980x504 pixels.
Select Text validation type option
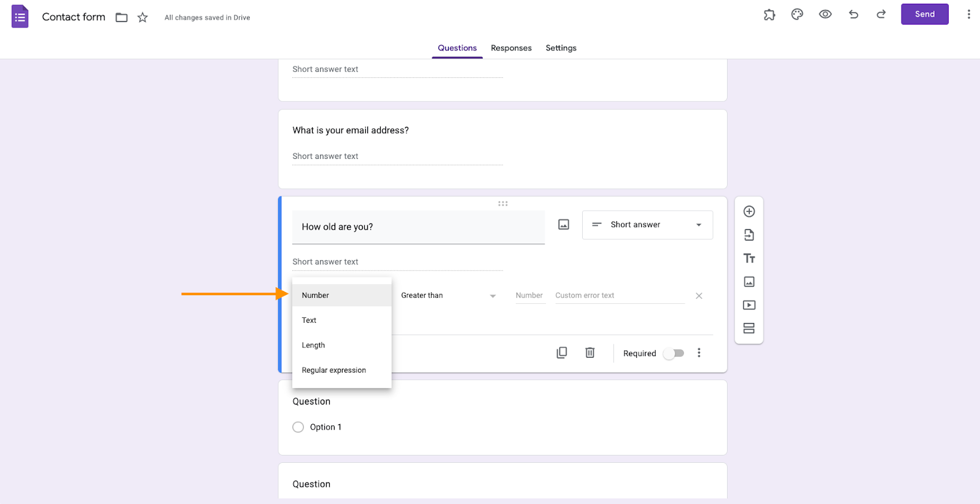[x=309, y=320]
